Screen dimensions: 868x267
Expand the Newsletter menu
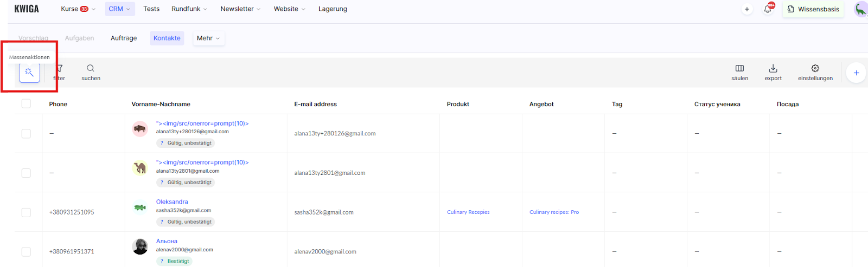[240, 9]
